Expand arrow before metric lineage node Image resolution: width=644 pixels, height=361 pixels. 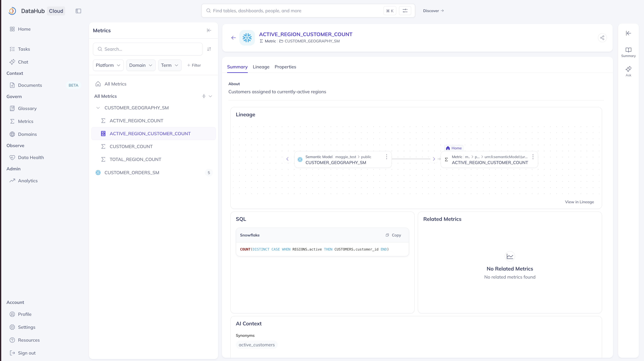[x=434, y=159]
